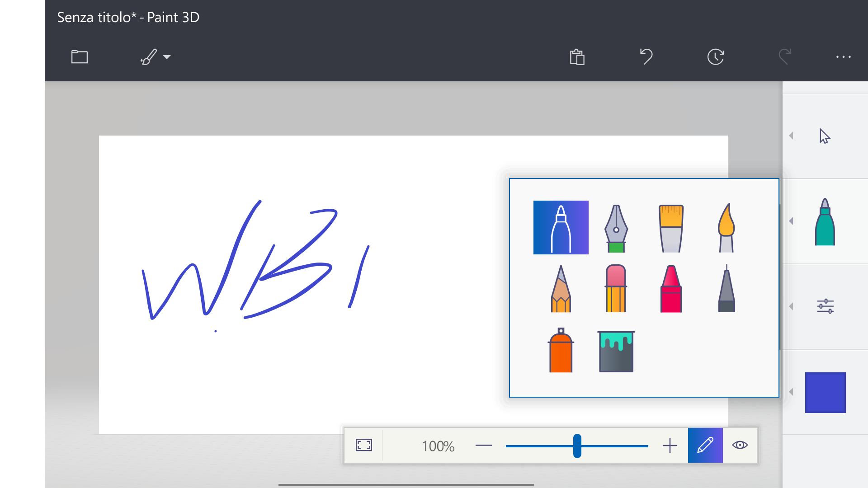Select the Pencil tool
868x488 pixels.
[x=561, y=289]
